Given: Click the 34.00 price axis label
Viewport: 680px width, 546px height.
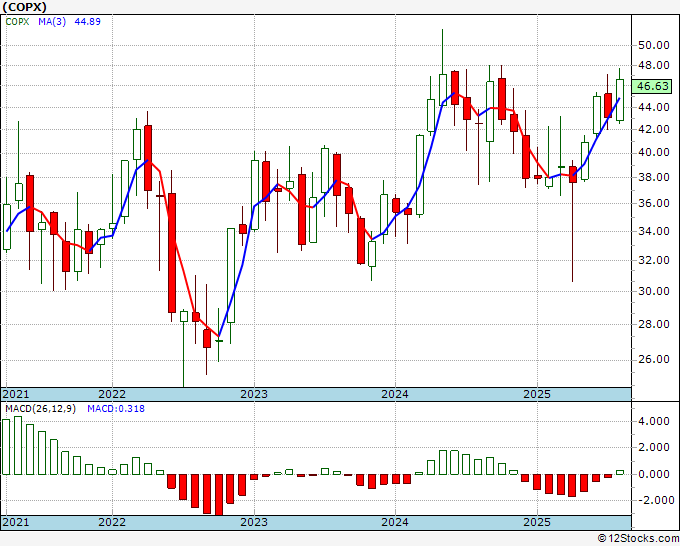Looking at the screenshot, I should pos(653,231).
